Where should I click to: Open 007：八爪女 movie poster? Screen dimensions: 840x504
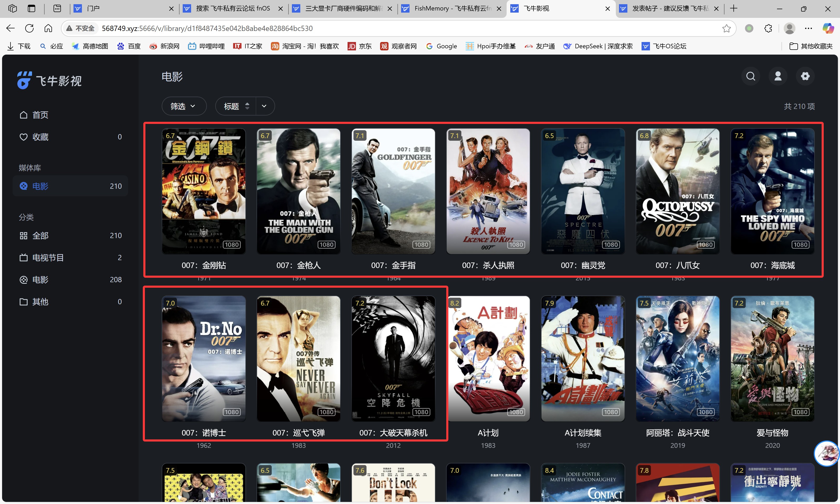coord(678,191)
